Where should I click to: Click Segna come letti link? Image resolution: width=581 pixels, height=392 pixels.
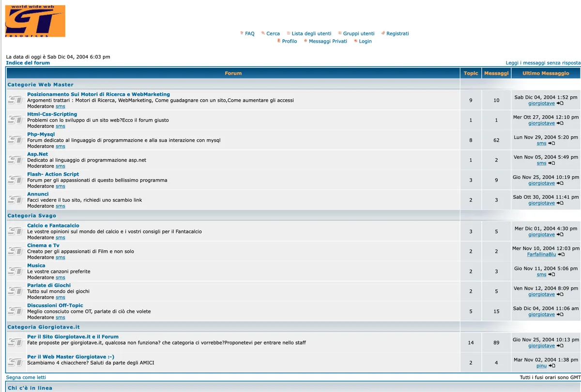click(x=26, y=377)
